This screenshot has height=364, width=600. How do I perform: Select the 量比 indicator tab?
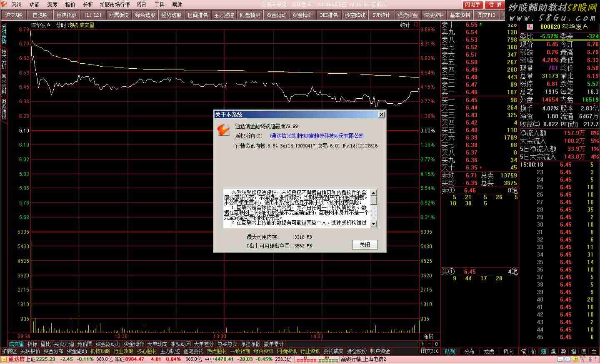click(x=45, y=344)
